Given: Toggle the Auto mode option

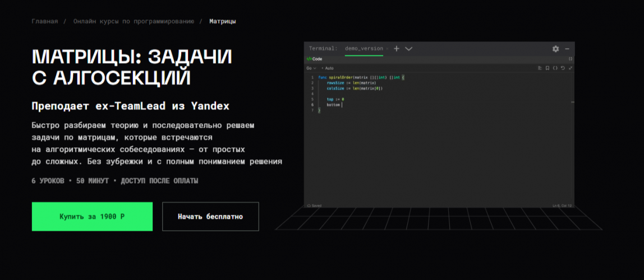Looking at the screenshot, I should [328, 68].
